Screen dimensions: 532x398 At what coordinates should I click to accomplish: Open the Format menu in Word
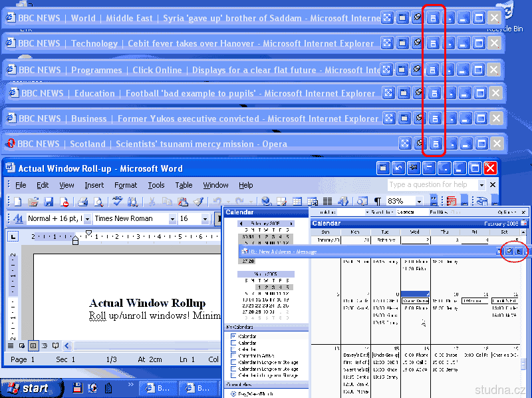[126, 185]
